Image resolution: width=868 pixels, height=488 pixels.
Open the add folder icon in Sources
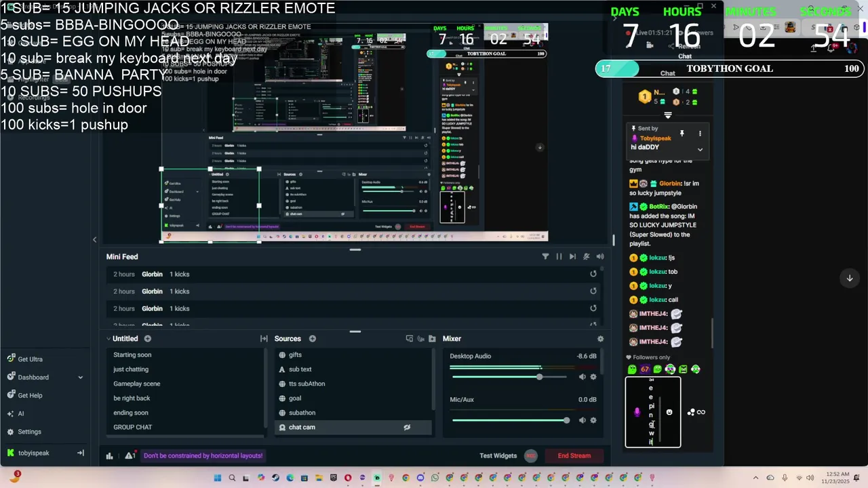[x=432, y=339]
